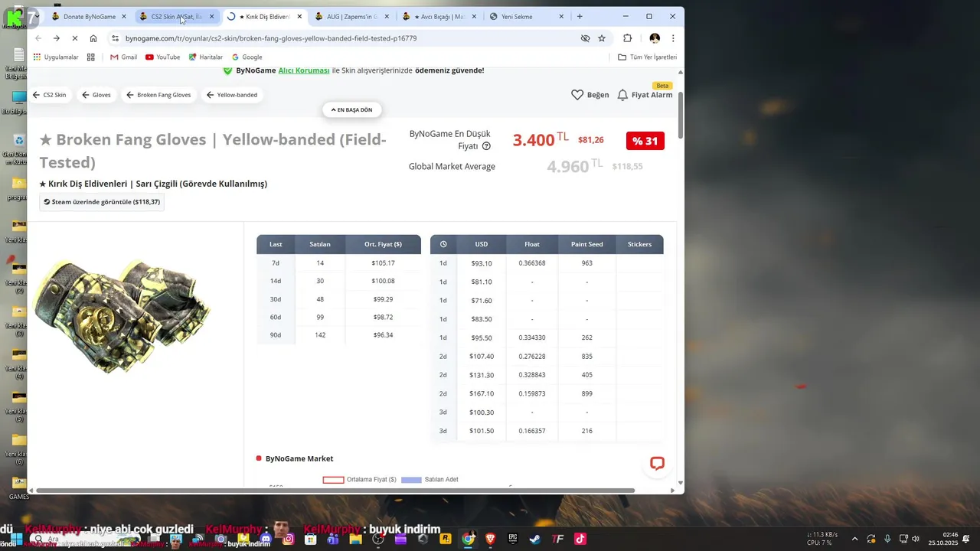Click the Ort. Fiyat ($) column header

tap(383, 244)
